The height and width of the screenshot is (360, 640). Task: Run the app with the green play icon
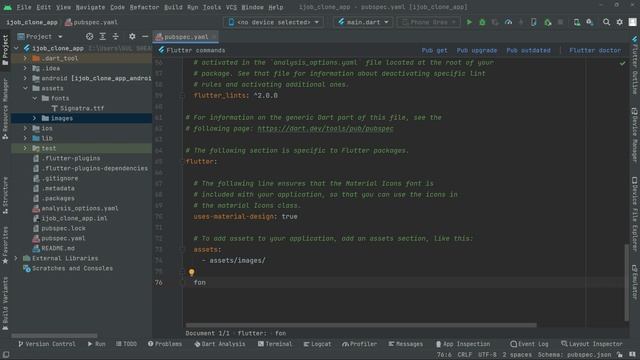click(x=469, y=22)
